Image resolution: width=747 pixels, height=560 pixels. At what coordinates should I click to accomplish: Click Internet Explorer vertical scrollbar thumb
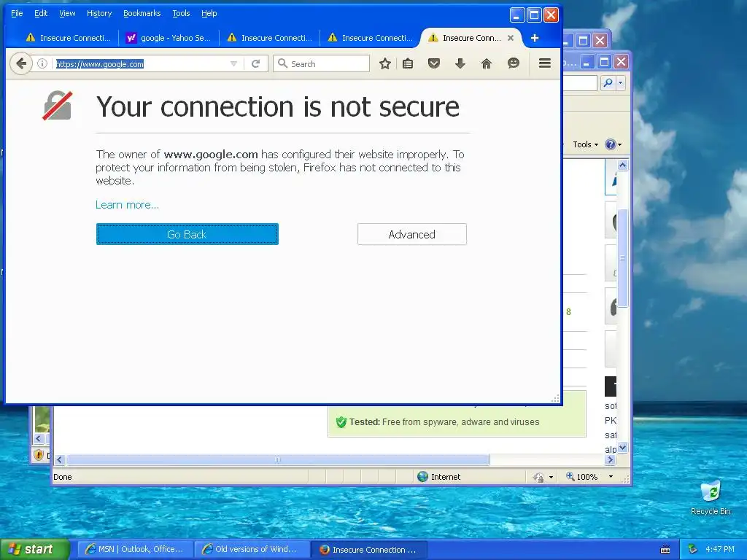[622, 257]
